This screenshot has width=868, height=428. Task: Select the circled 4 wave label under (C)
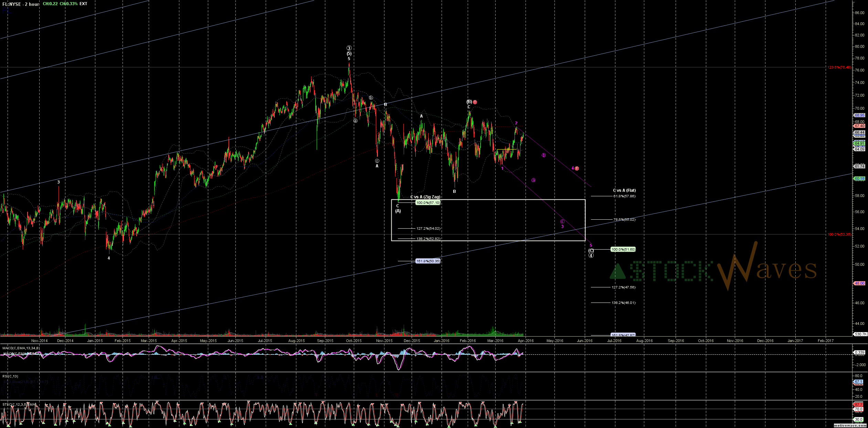[591, 255]
